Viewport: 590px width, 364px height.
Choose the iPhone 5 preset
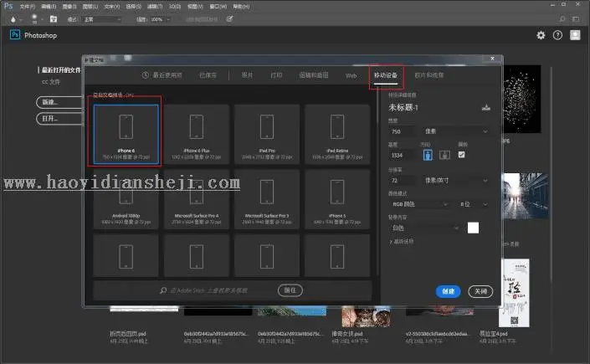point(337,199)
